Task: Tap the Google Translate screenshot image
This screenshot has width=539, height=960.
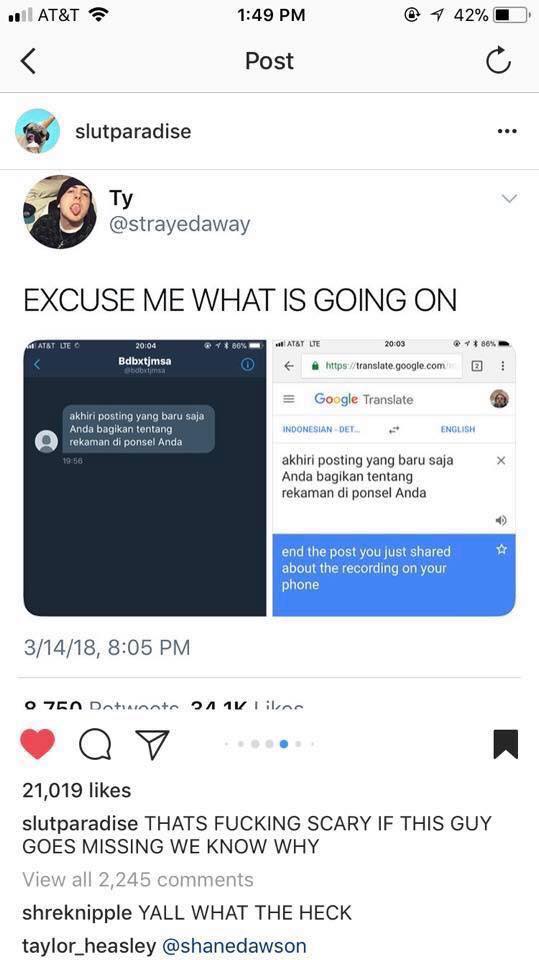Action: (x=394, y=478)
